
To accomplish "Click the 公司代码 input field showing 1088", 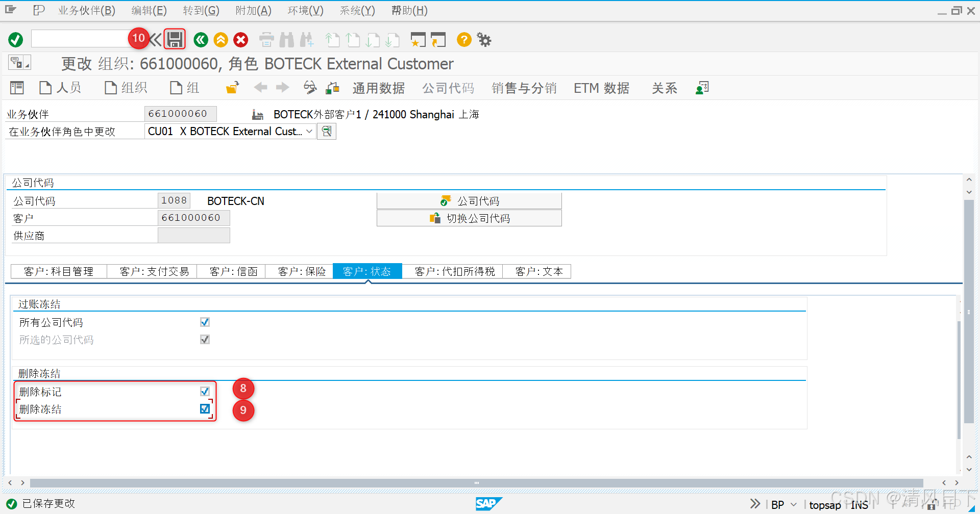I will pyautogui.click(x=174, y=200).
